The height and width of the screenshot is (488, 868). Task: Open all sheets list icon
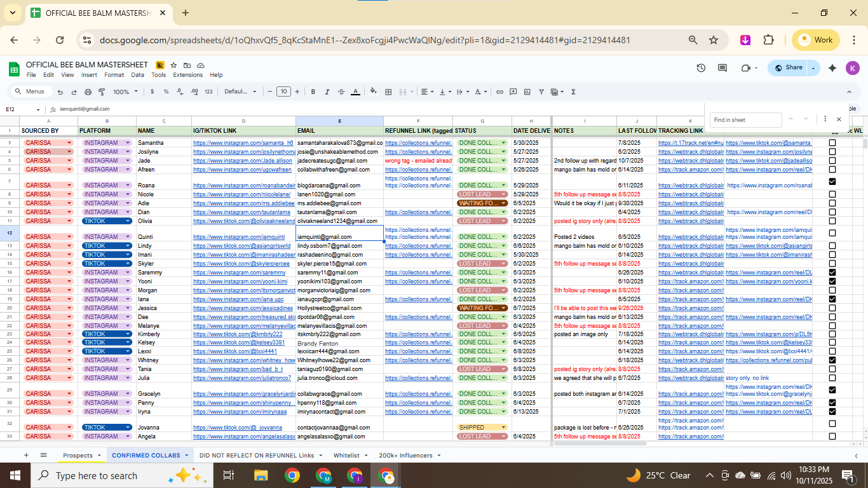coord(43,455)
